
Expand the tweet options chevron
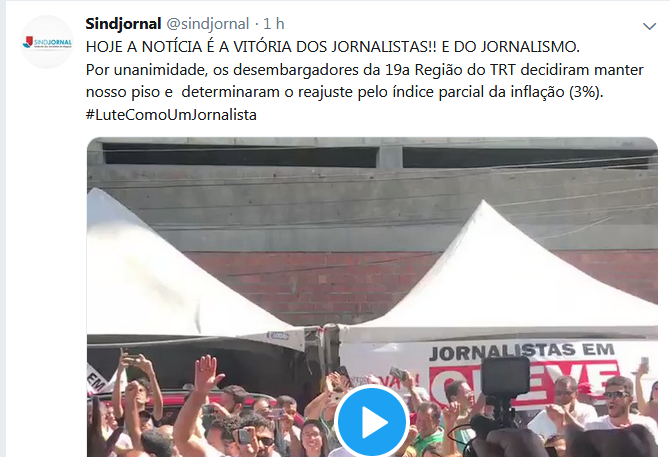649,26
